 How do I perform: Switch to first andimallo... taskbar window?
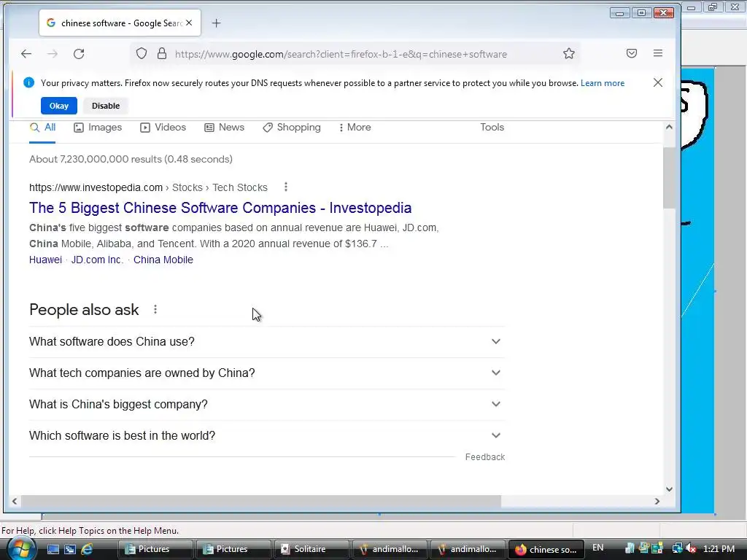tap(389, 550)
